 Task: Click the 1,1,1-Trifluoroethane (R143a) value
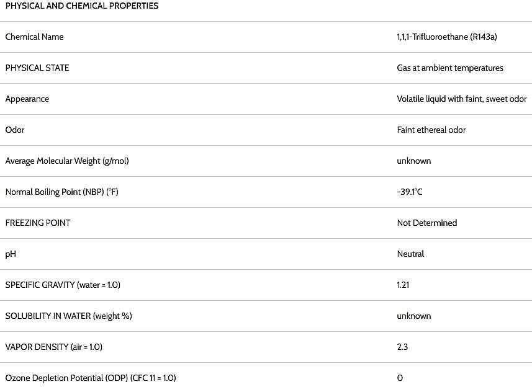click(x=447, y=37)
